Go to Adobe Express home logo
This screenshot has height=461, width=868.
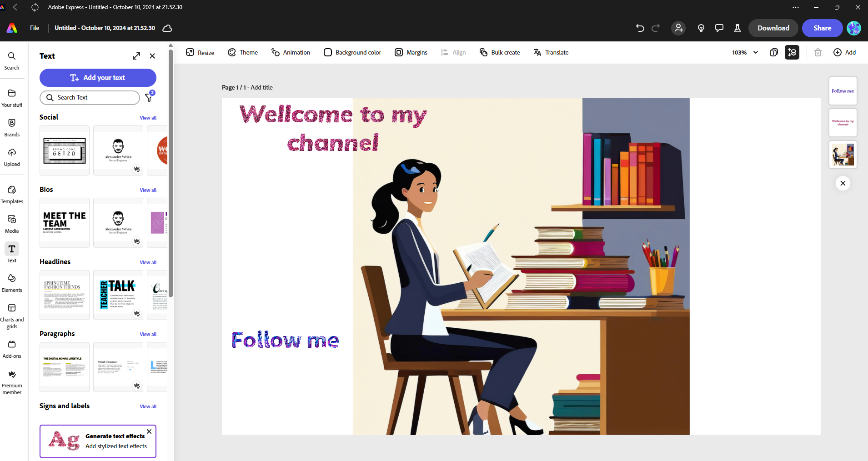point(12,28)
